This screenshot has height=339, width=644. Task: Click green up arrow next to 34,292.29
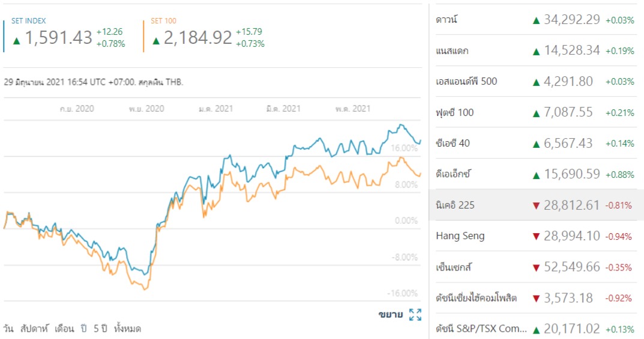point(536,20)
